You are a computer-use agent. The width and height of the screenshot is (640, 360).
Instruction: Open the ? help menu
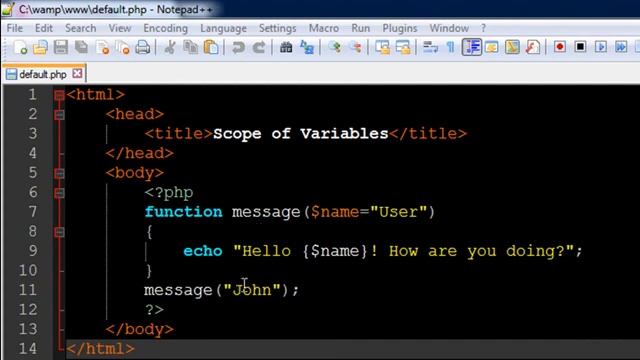click(483, 28)
